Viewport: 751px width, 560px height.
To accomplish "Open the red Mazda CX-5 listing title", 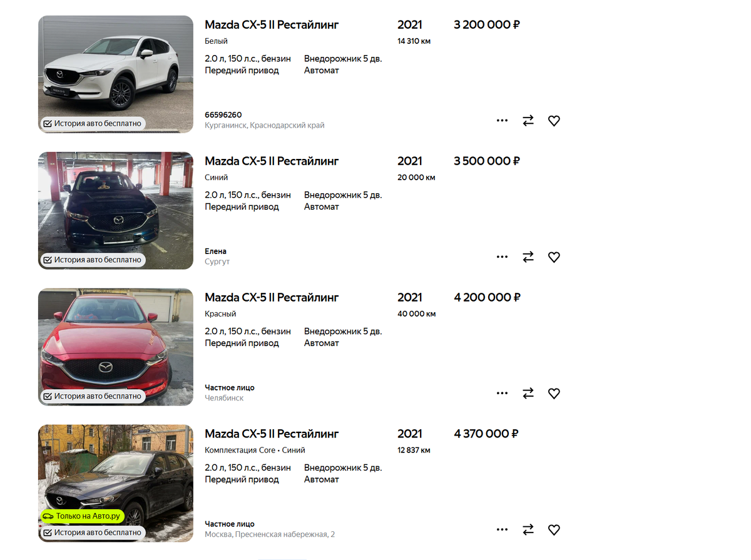I will click(x=272, y=298).
